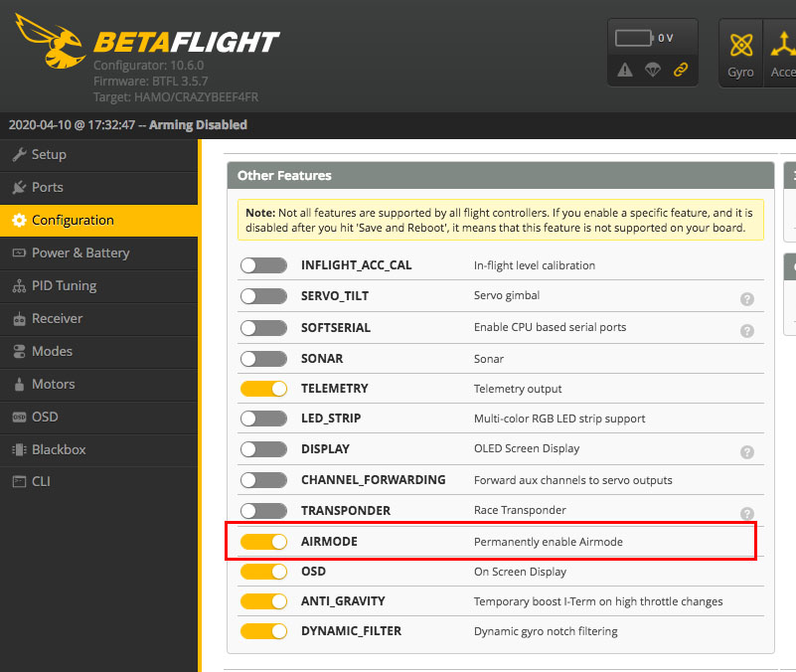Disable the AIRMODE toggle

tap(263, 542)
